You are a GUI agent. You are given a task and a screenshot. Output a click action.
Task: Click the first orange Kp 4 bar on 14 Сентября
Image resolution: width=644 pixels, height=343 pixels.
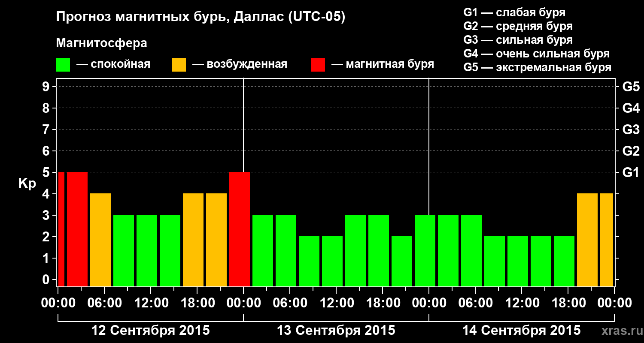tap(587, 240)
